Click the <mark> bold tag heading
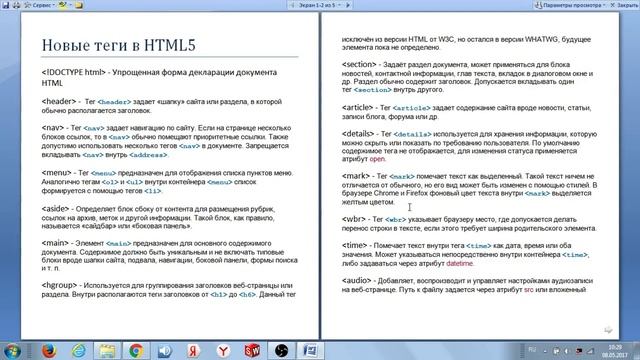Screen dimensions: 640x360 [356, 176]
